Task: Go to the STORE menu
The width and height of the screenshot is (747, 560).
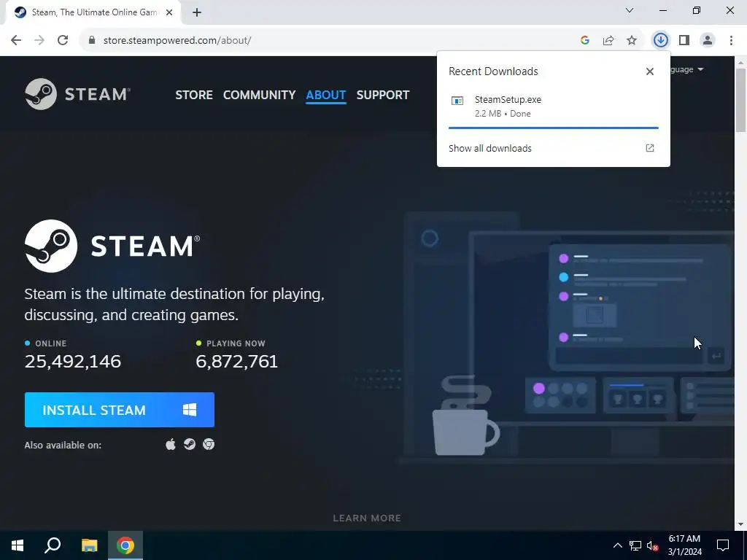Action: [x=194, y=95]
